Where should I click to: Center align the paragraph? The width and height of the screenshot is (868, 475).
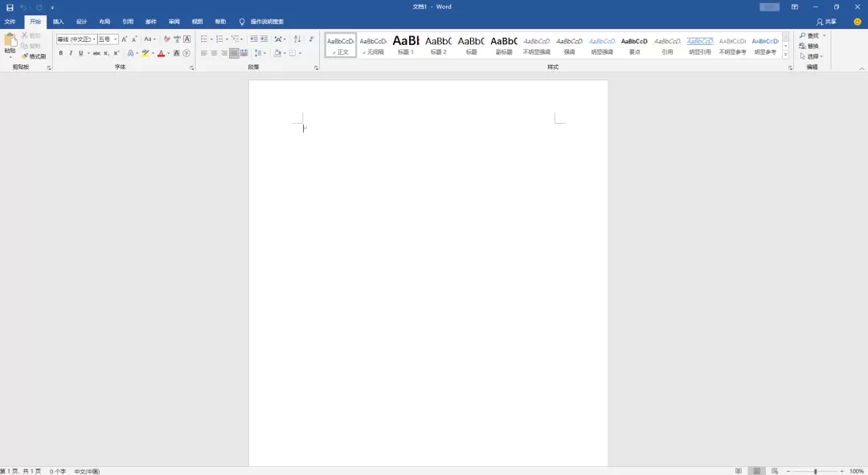(214, 53)
